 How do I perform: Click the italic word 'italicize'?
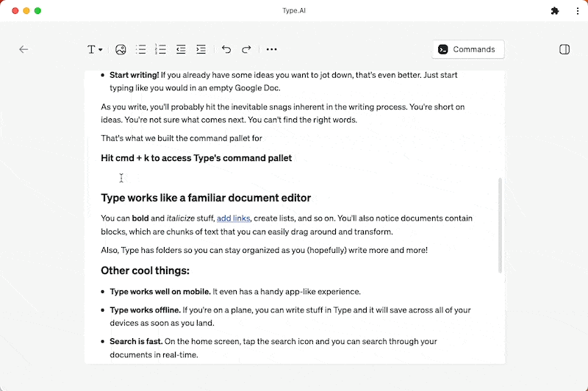[x=180, y=218]
